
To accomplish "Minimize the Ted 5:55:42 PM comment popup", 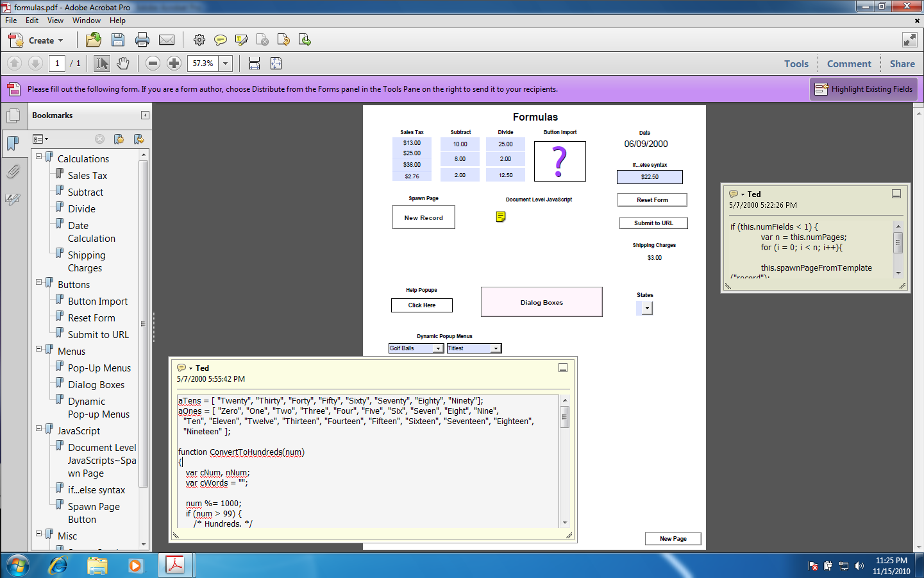I will pyautogui.click(x=563, y=368).
